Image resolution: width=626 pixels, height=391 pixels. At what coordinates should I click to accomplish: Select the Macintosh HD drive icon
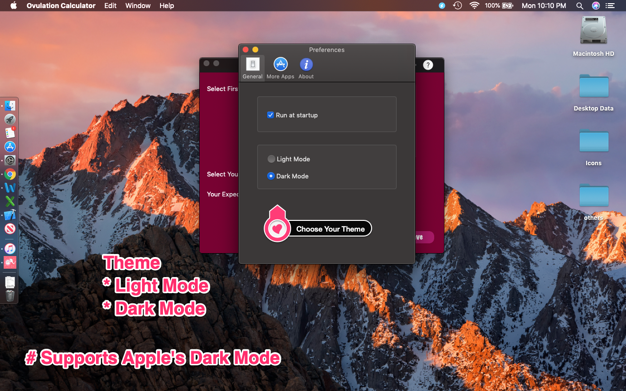(593, 30)
